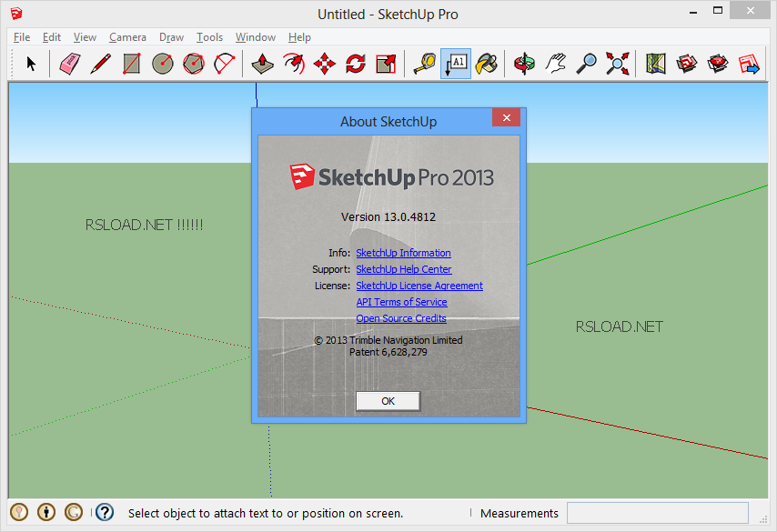
Task: Select the Circle drawing tool
Action: [x=163, y=64]
